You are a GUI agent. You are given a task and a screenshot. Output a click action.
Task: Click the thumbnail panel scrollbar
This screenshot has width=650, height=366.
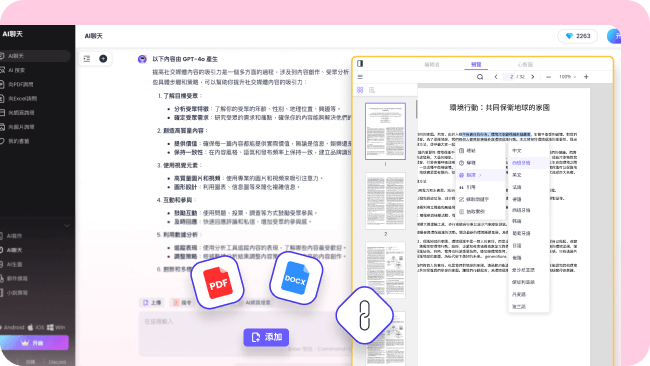pyautogui.click(x=416, y=109)
